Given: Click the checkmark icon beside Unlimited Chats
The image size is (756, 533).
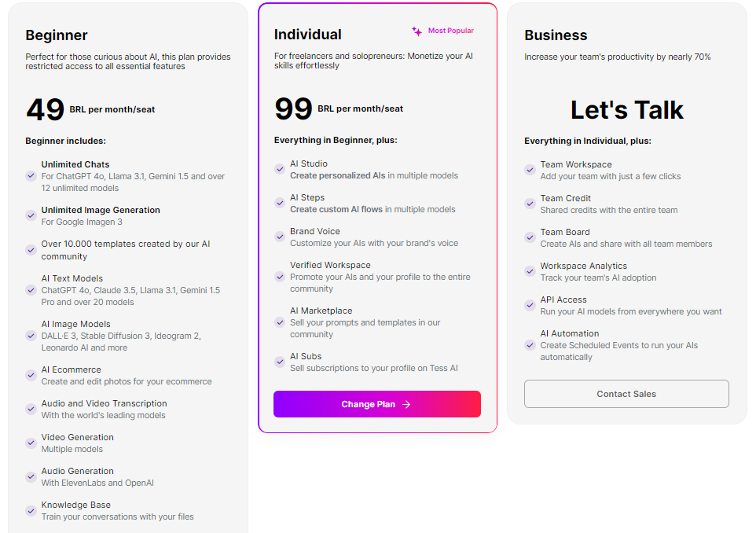Looking at the screenshot, I should click(31, 176).
